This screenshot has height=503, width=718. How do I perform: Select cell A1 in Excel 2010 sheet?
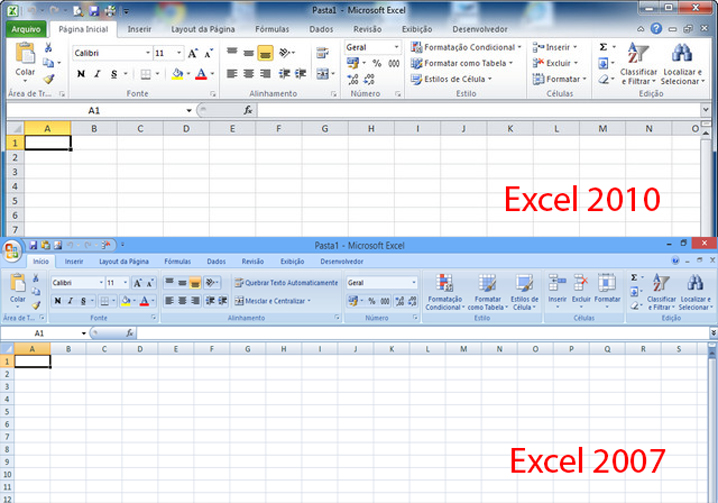click(48, 142)
